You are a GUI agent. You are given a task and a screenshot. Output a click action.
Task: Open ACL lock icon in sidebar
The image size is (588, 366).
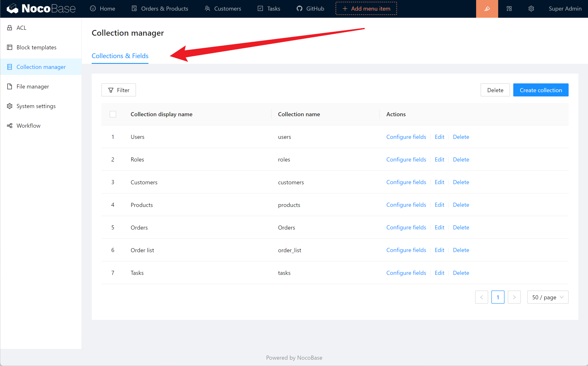pos(10,28)
